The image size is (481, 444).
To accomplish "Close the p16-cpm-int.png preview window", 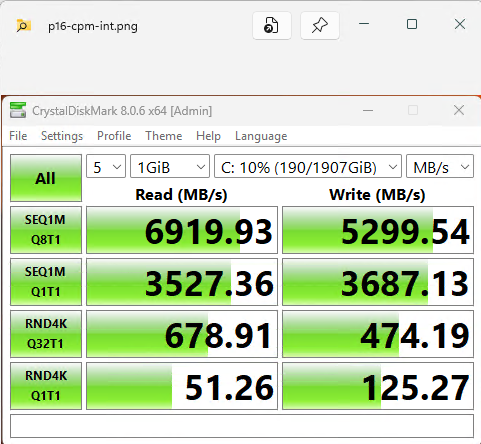I will pyautogui.click(x=460, y=24).
